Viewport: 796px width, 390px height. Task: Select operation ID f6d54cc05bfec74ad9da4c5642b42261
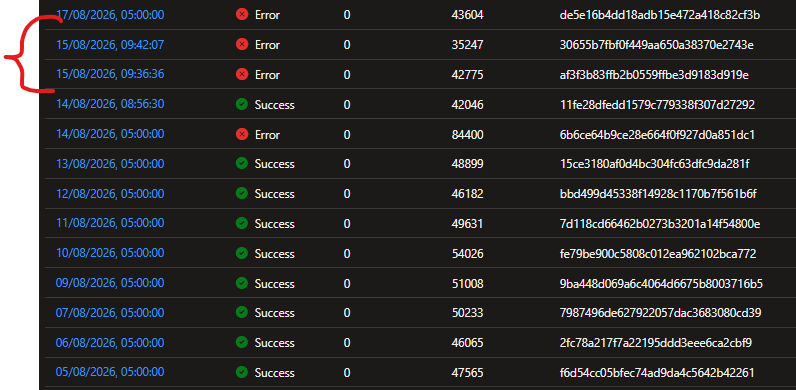pyautogui.click(x=657, y=373)
